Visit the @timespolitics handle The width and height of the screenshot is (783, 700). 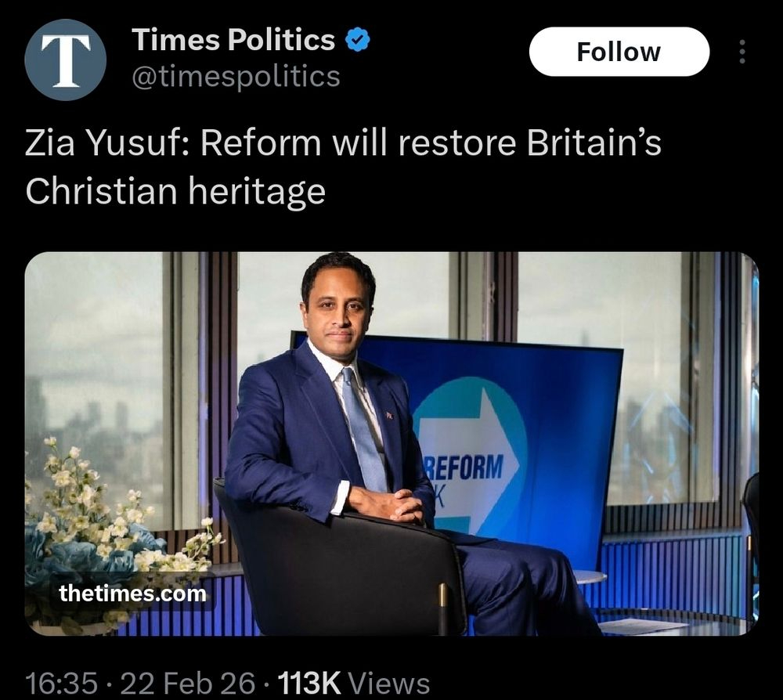[236, 77]
